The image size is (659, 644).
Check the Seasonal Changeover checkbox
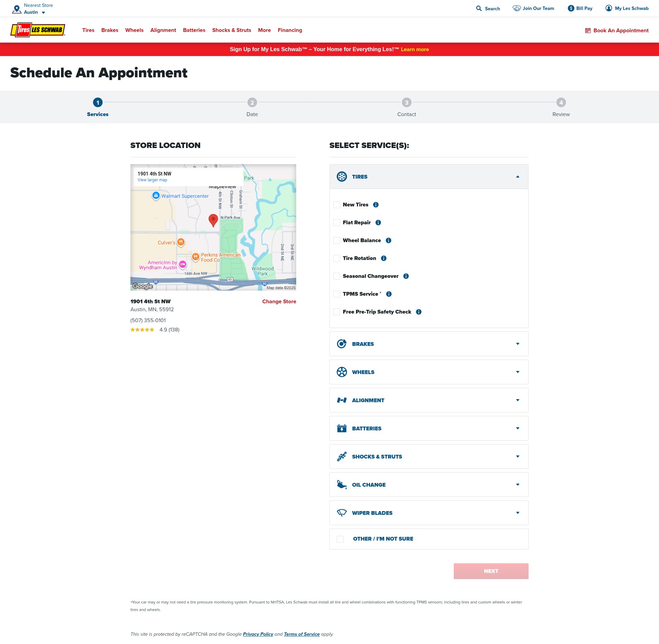(337, 276)
